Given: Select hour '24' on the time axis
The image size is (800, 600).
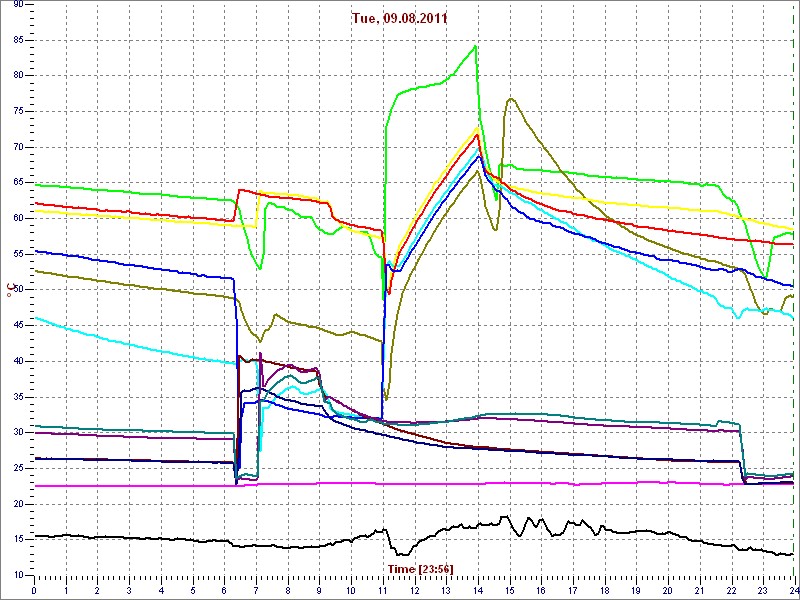Looking at the screenshot, I should pyautogui.click(x=792, y=590).
